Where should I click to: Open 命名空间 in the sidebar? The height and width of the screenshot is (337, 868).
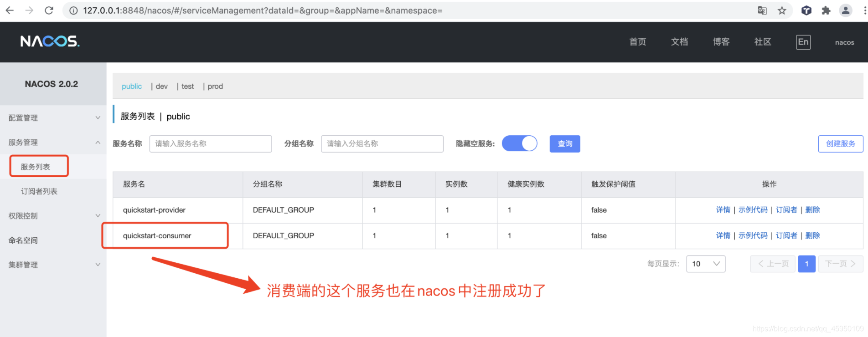pos(23,240)
